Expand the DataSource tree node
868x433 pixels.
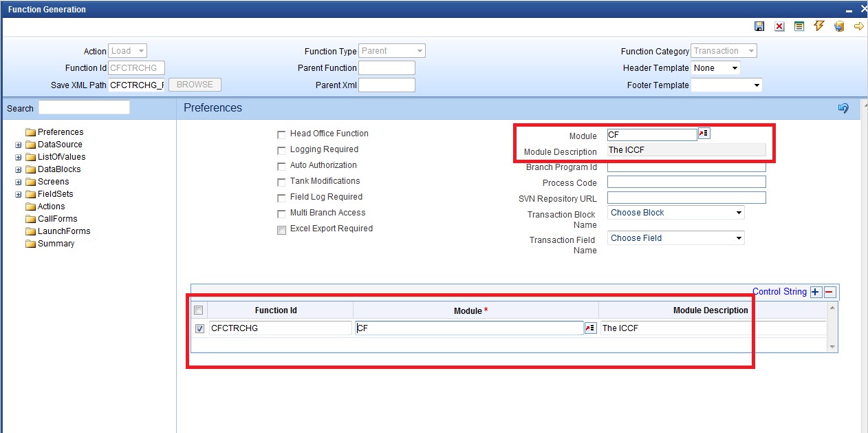pos(19,145)
